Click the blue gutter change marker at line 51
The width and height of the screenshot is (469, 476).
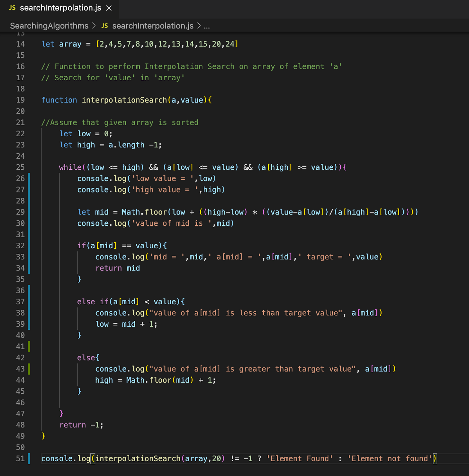[x=29, y=459]
